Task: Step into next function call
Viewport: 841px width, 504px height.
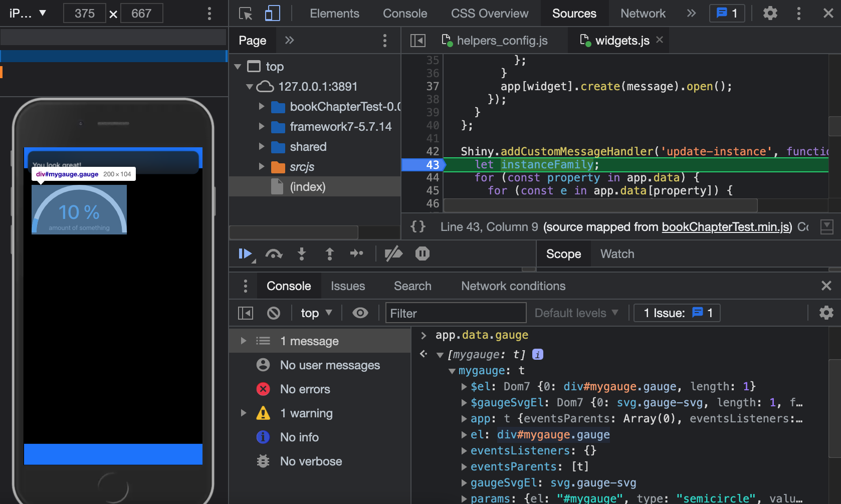Action: click(x=302, y=254)
